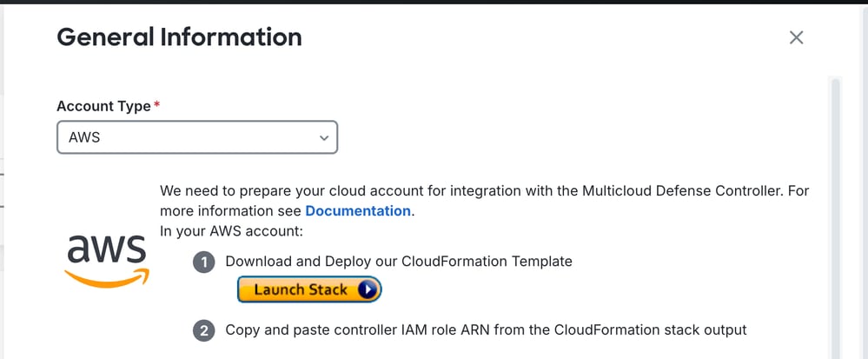Open the Documentation link
Image resolution: width=868 pixels, height=359 pixels.
click(358, 211)
